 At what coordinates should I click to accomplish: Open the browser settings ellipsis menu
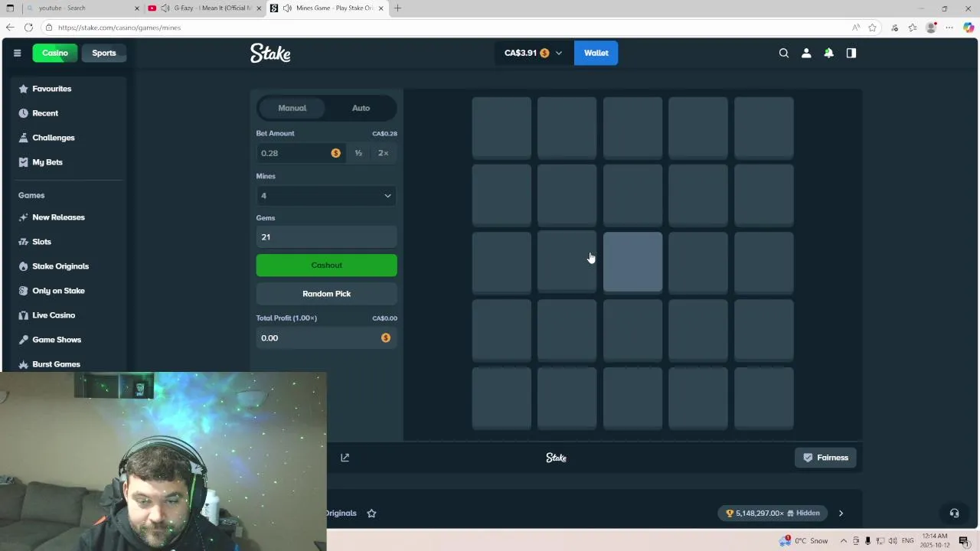coord(950,28)
